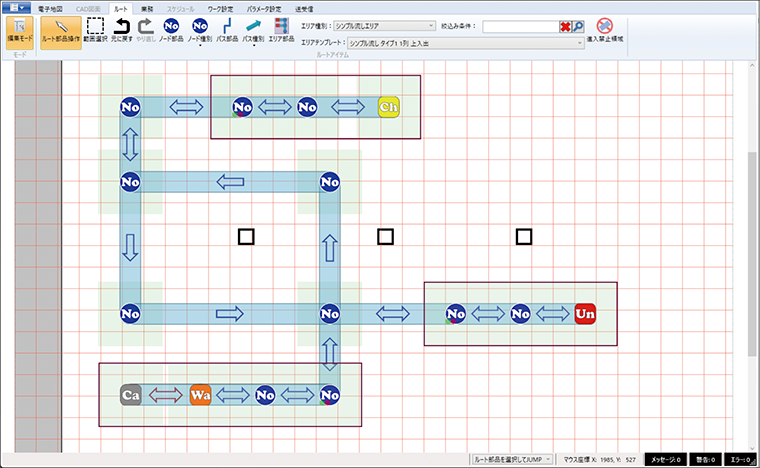Switch to the 電子地図 tab
This screenshot has width=760, height=468.
coord(52,7)
